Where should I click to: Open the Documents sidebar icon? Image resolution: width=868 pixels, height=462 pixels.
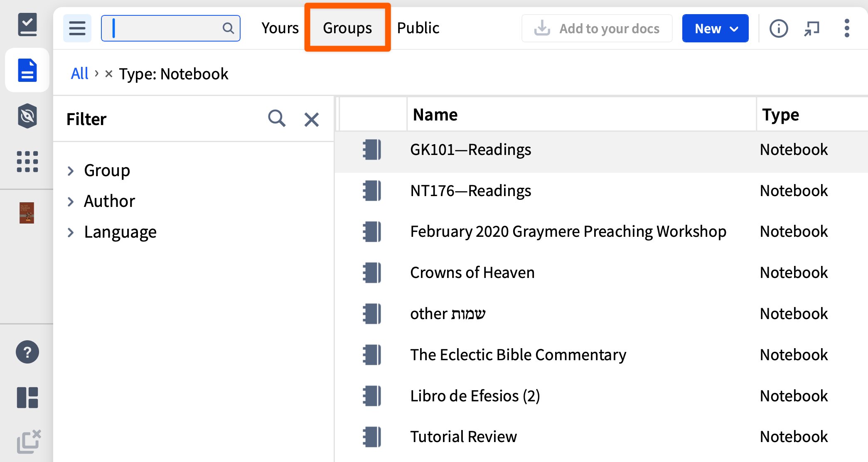click(27, 70)
